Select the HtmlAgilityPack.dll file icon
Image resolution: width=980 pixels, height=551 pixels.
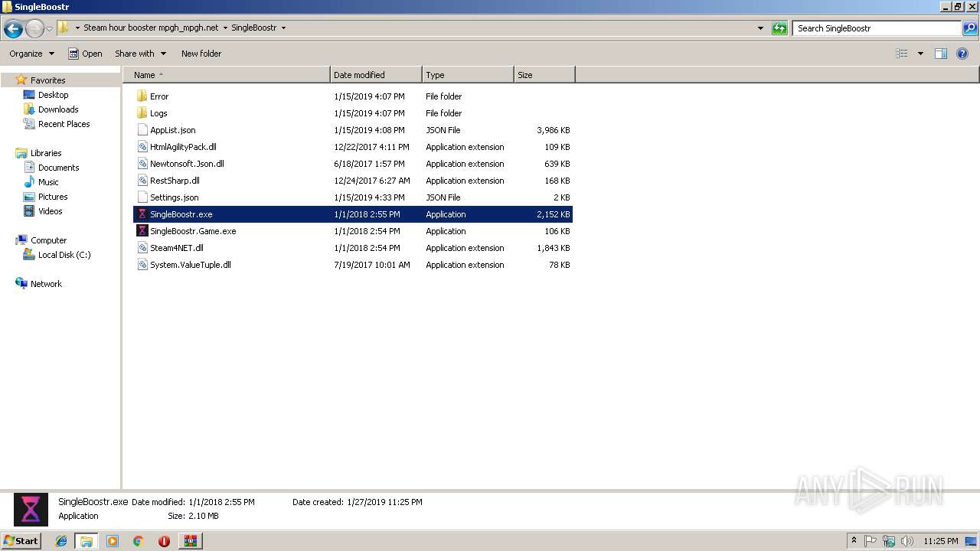point(142,147)
